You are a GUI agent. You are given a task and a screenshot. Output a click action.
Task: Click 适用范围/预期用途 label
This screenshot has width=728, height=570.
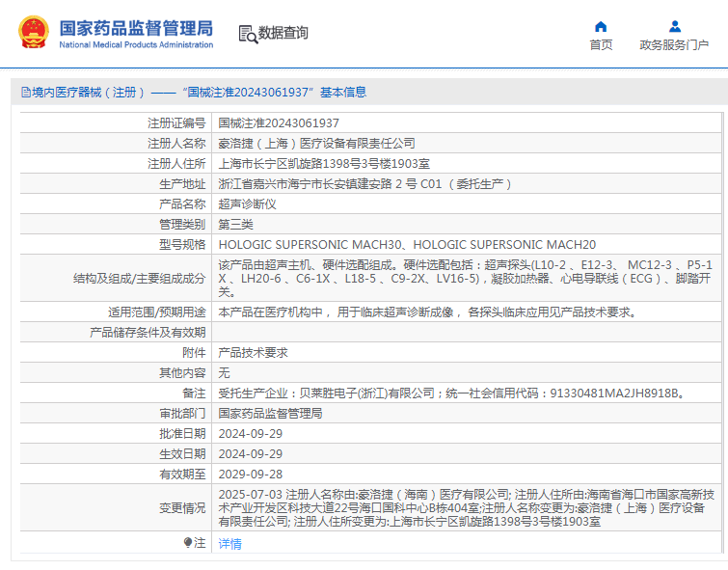coord(157,312)
